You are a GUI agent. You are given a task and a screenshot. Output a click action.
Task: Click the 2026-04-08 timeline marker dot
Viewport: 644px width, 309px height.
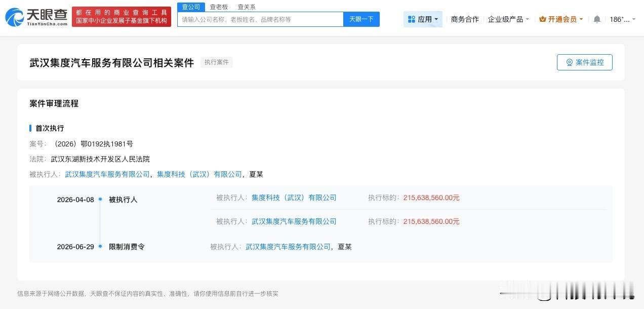(100, 199)
